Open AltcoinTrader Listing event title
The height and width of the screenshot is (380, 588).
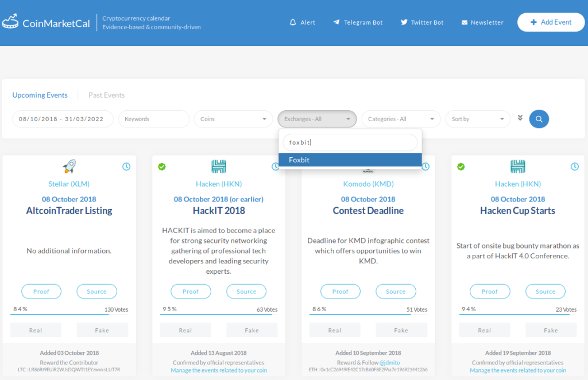tap(69, 211)
